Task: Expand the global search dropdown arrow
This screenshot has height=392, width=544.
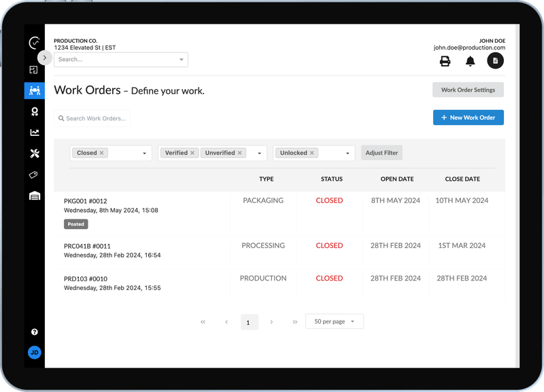Action: [x=181, y=59]
